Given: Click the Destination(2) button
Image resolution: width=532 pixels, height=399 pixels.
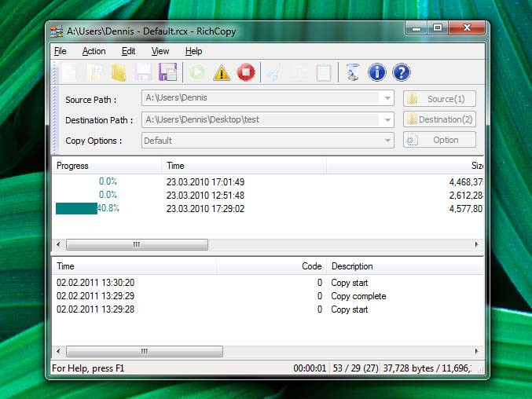Looking at the screenshot, I should tap(439, 119).
